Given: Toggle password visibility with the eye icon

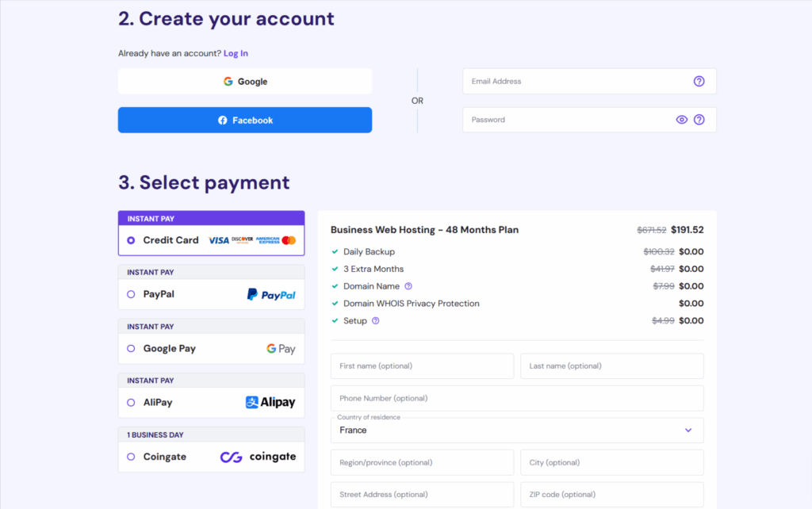Looking at the screenshot, I should pos(681,120).
